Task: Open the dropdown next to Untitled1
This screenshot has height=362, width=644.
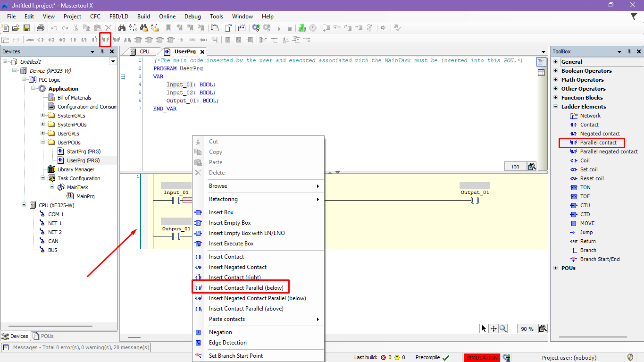Action: [x=113, y=61]
